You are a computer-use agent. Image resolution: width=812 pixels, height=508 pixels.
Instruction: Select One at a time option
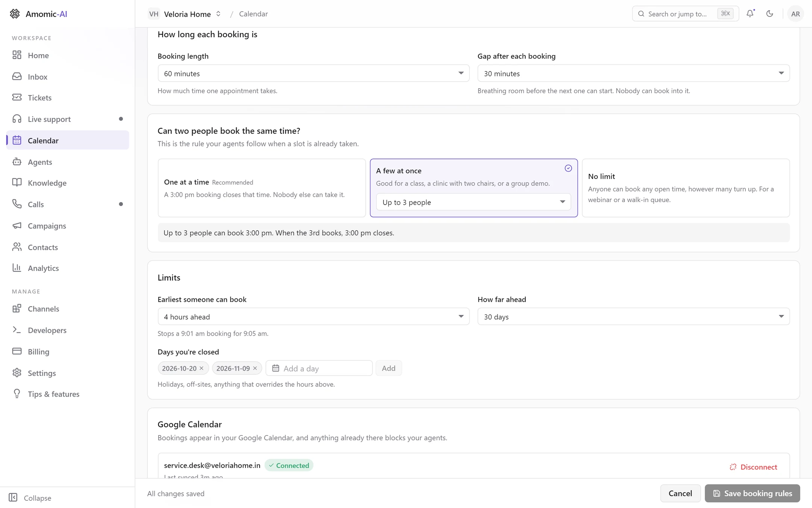coord(262,188)
